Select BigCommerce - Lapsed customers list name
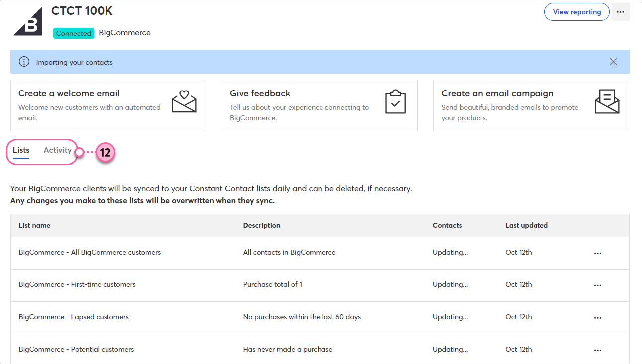Screen dimensions: 642x364 point(74,317)
